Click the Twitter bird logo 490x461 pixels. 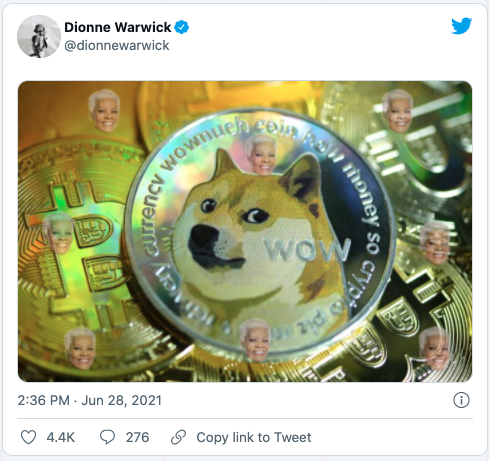(462, 26)
